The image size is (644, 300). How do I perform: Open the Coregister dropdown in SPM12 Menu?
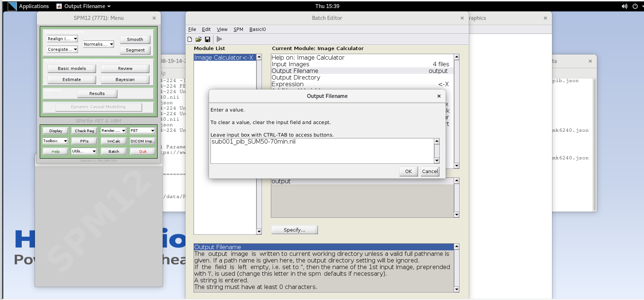click(x=62, y=49)
